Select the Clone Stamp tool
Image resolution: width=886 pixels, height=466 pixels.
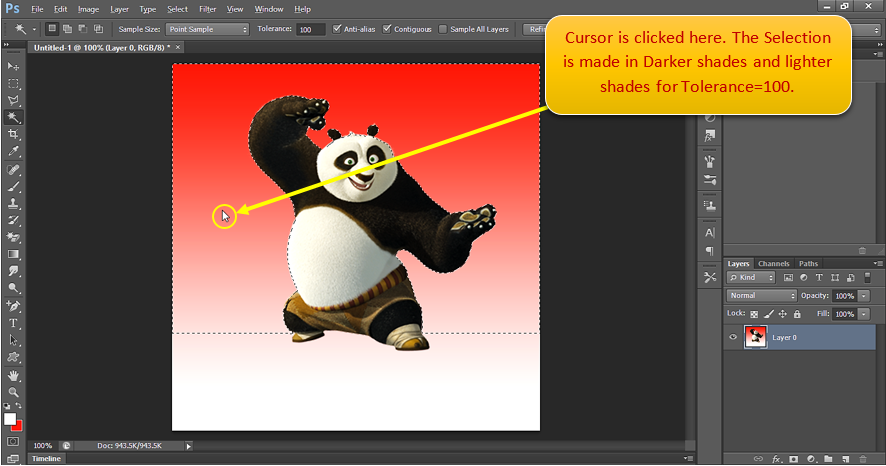click(13, 203)
